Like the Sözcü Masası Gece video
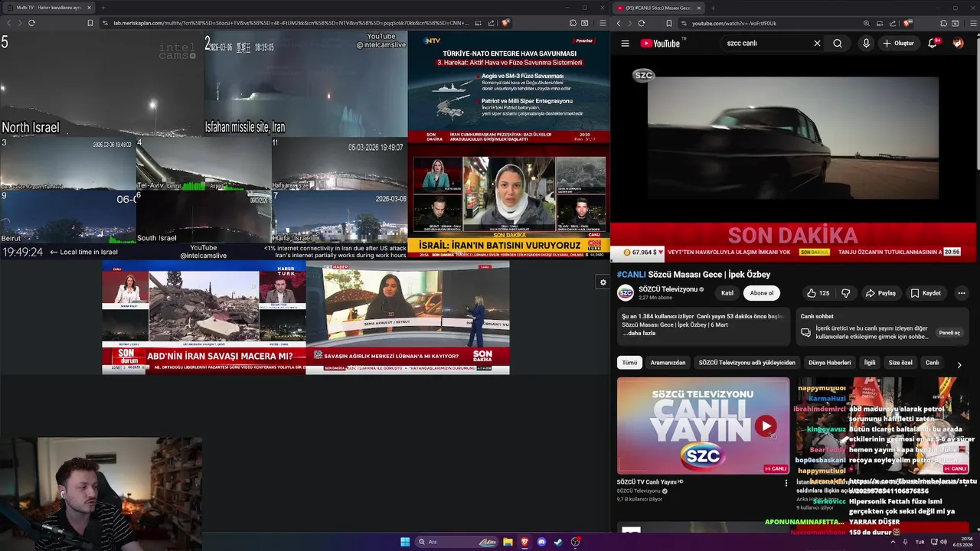 pos(818,293)
